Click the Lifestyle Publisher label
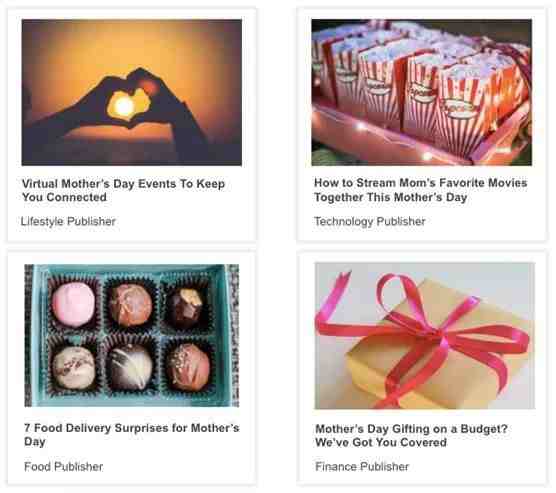 tap(68, 221)
